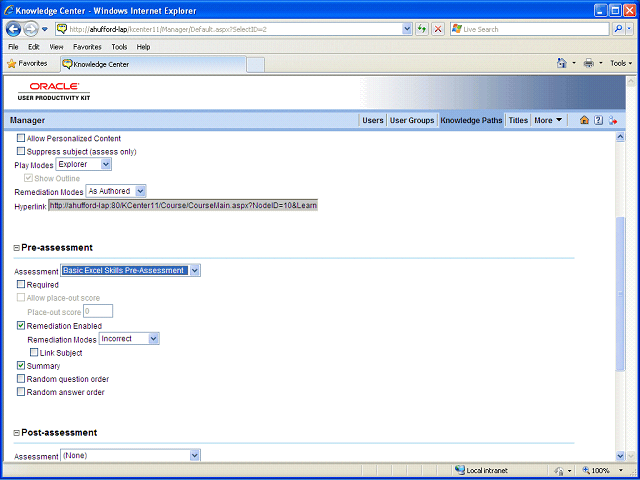
Task: Open recent pages dropdown beside Forward arrow
Action: (x=45, y=29)
